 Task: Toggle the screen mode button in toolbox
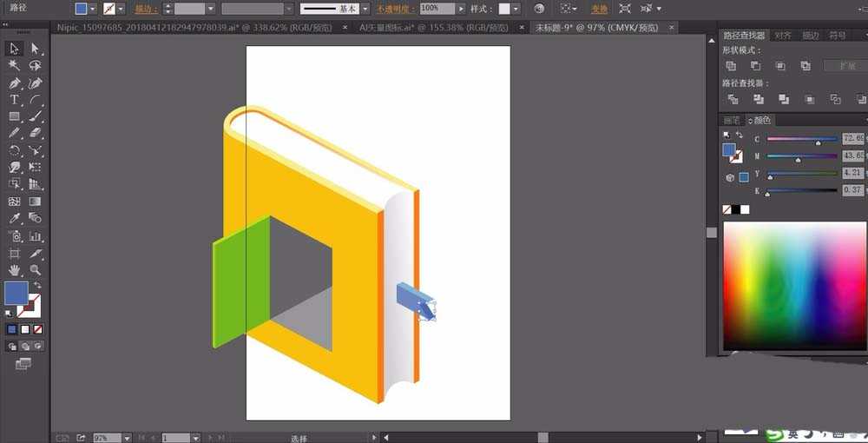pos(23,363)
